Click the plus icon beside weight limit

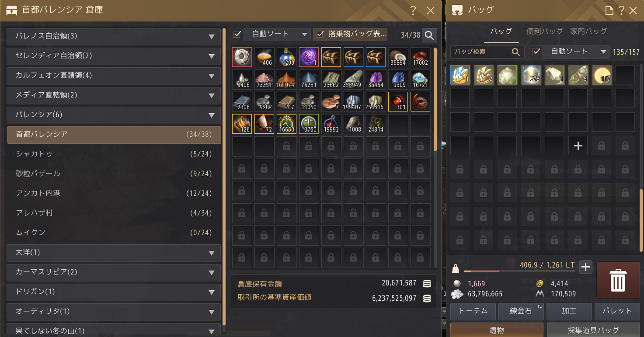pos(585,267)
